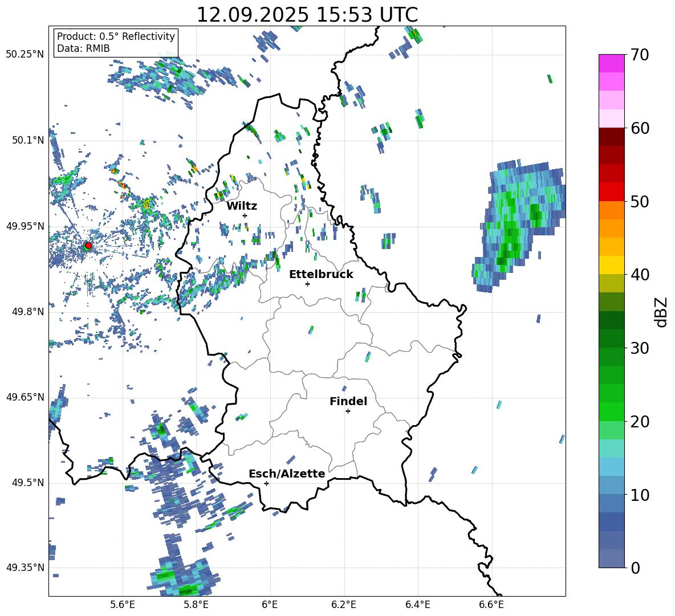
Task: Click the Esch/Alzette station label
Action: (287, 474)
